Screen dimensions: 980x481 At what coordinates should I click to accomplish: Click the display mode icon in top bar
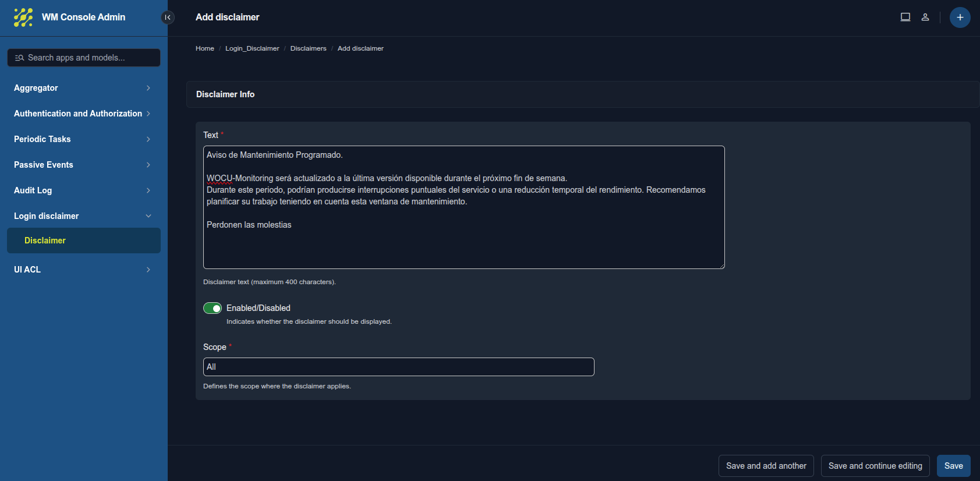point(905,17)
